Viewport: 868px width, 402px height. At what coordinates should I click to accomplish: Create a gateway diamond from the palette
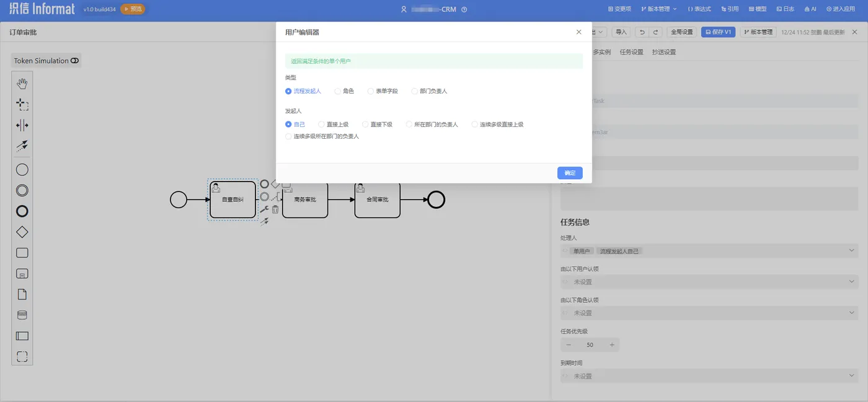22,232
